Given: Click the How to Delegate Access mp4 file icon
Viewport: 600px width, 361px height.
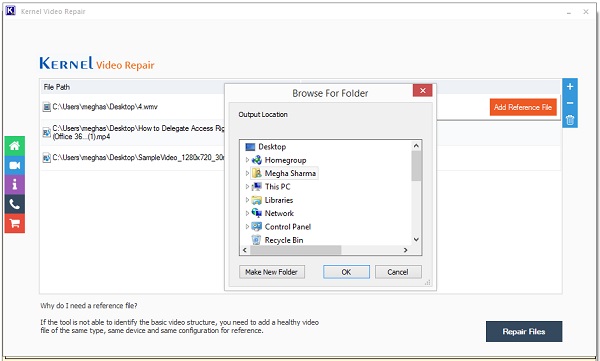Looking at the screenshot, I should 46,132.
